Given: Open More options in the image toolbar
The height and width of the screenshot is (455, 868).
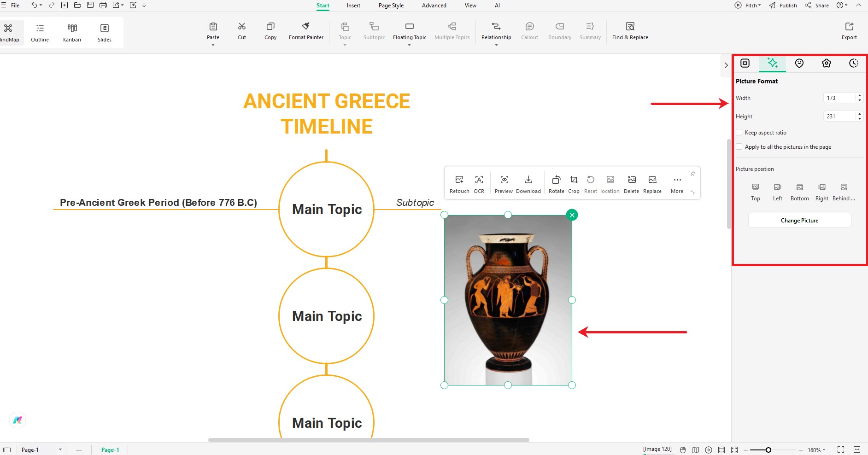Looking at the screenshot, I should pyautogui.click(x=677, y=184).
